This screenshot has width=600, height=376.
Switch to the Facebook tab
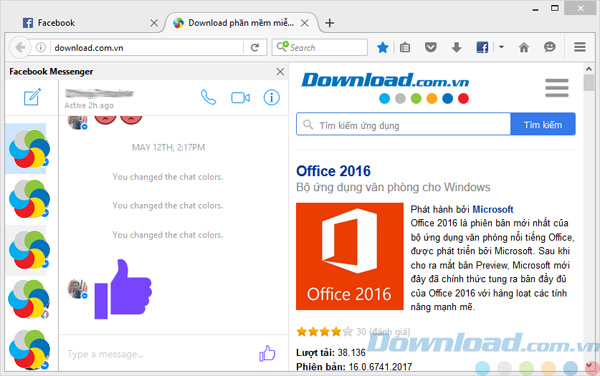tap(90, 23)
